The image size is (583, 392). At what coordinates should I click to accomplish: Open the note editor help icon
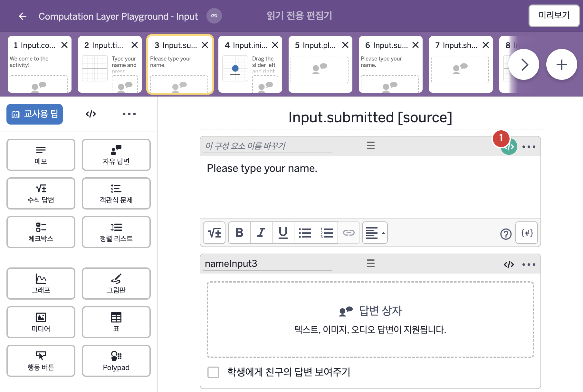(506, 234)
